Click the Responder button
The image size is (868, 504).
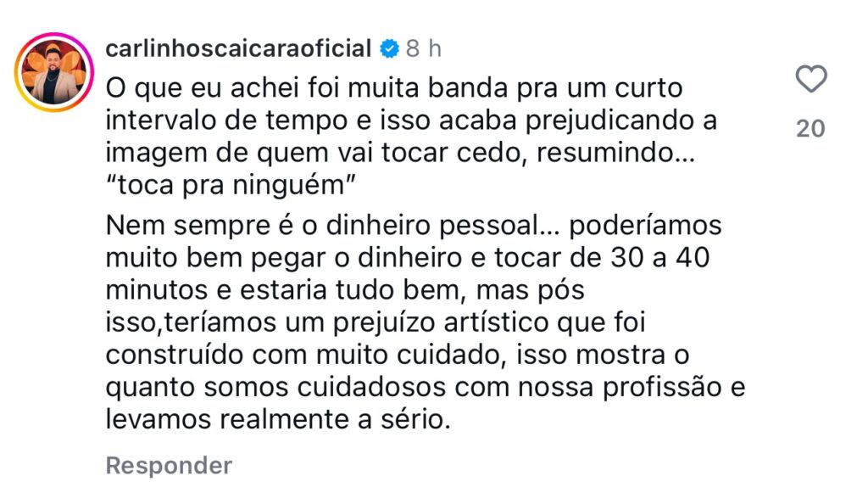pos(169,465)
